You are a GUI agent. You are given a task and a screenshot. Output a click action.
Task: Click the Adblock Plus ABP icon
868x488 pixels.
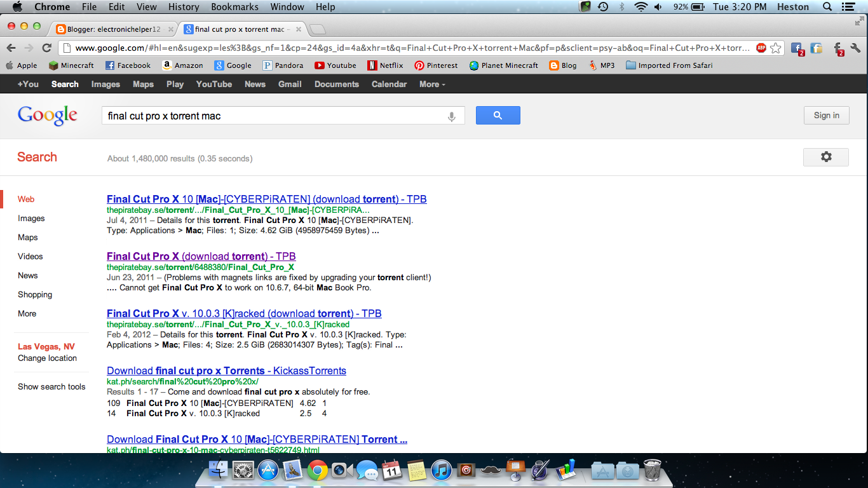tap(761, 48)
